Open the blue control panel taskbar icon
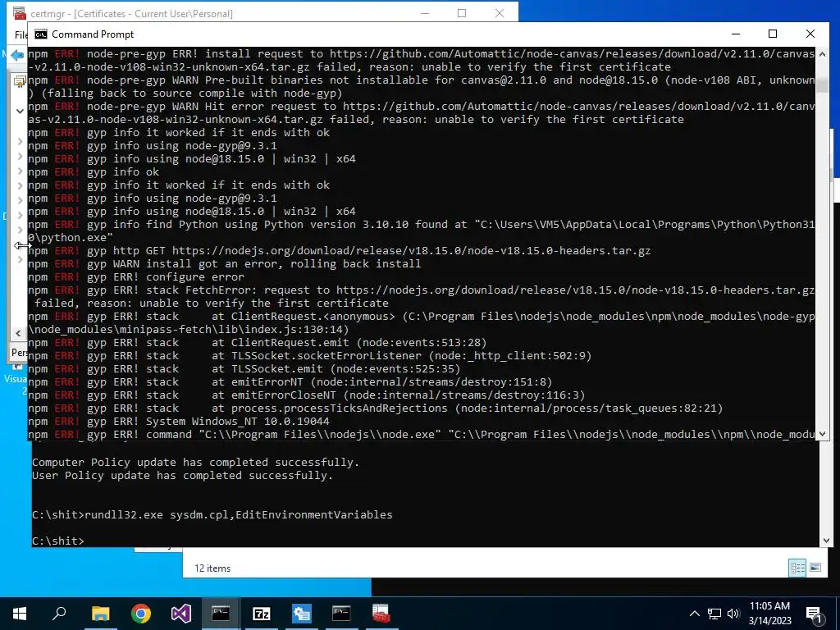Screen dimensions: 840x630 (x=302, y=614)
